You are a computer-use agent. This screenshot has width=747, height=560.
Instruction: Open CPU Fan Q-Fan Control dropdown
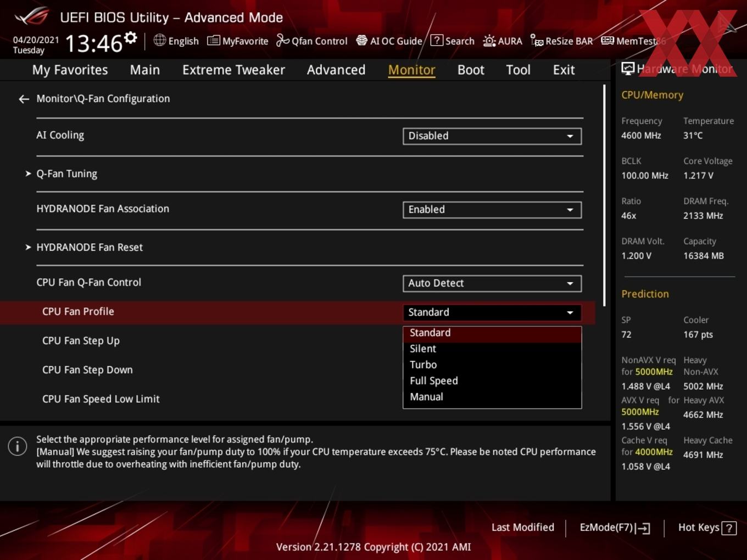pyautogui.click(x=492, y=283)
